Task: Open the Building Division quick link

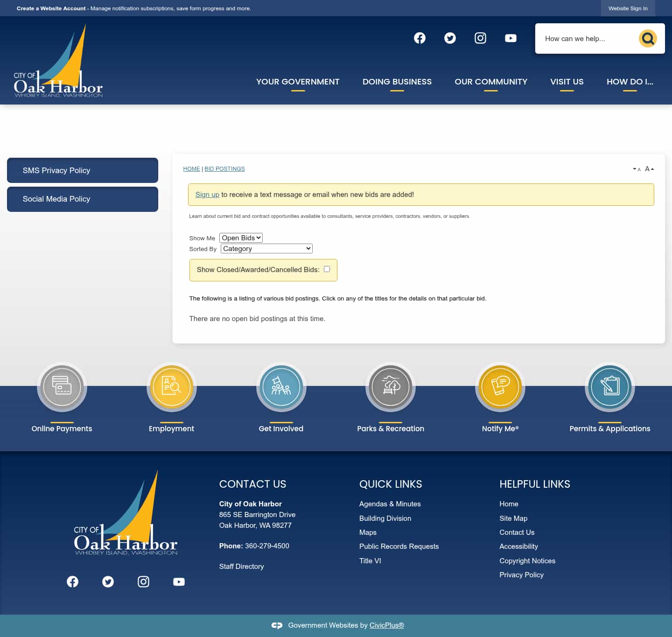Action: click(x=385, y=518)
